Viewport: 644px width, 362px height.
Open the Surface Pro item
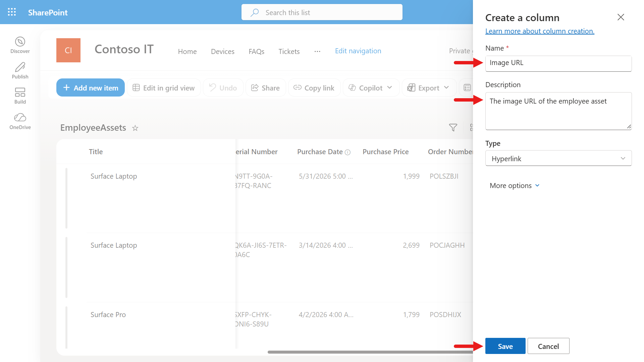[x=108, y=314]
